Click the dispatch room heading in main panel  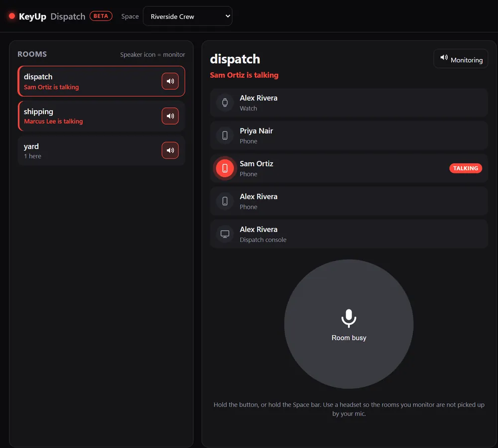pyautogui.click(x=235, y=59)
